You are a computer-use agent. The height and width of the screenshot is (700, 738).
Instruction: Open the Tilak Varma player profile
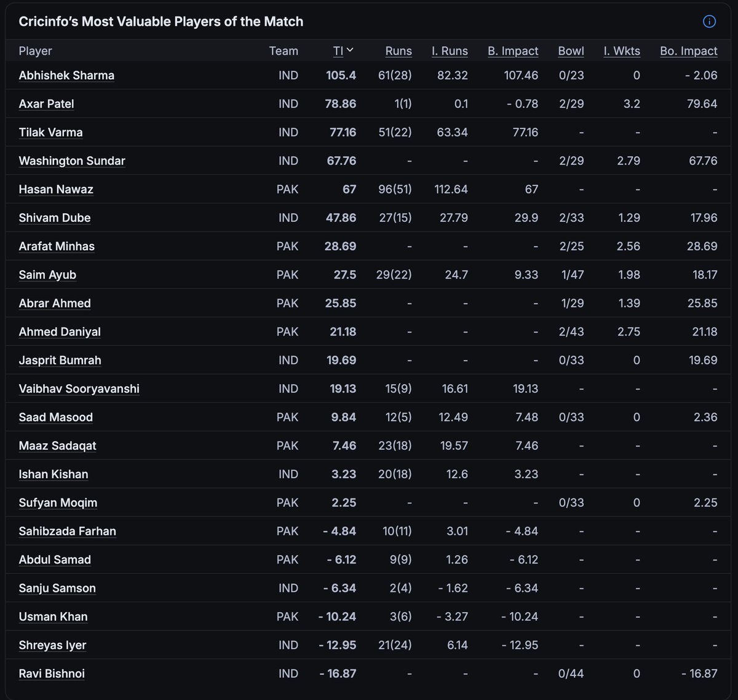click(x=50, y=132)
